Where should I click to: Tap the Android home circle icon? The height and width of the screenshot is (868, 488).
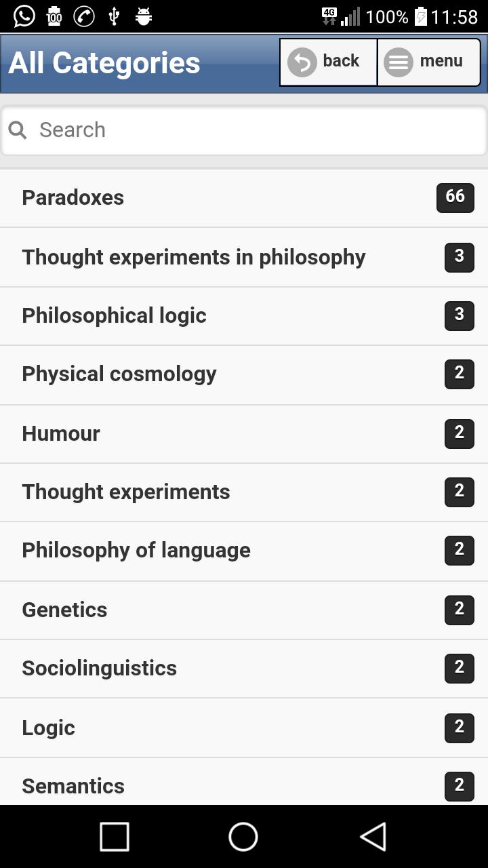243,836
